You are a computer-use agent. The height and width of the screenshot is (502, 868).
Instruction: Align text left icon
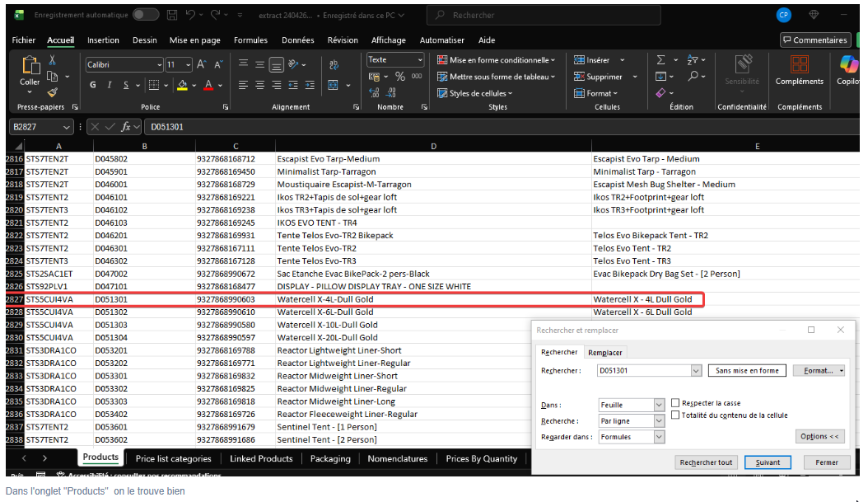pos(243,85)
